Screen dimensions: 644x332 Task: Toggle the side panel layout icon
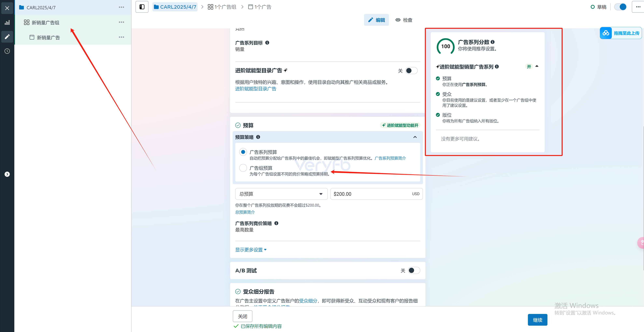[142, 7]
